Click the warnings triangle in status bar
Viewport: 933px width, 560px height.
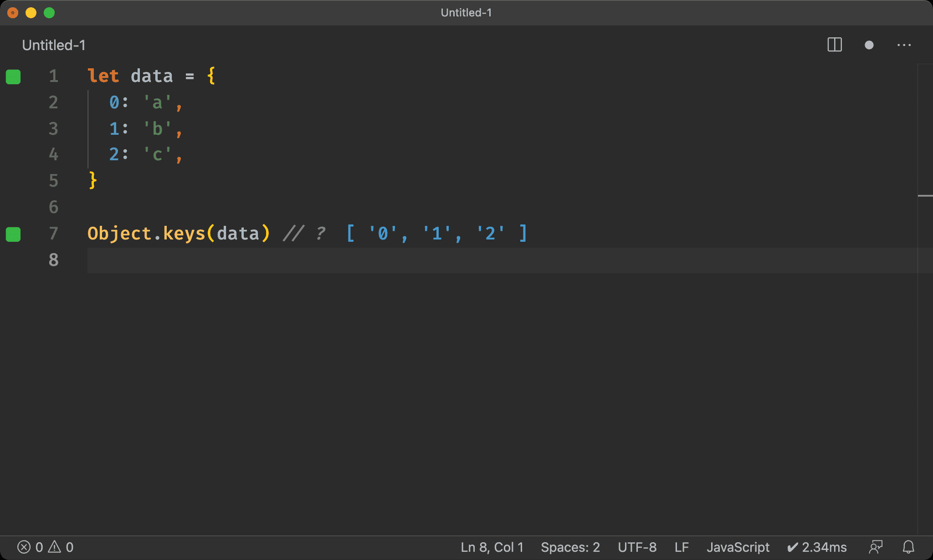(x=55, y=547)
